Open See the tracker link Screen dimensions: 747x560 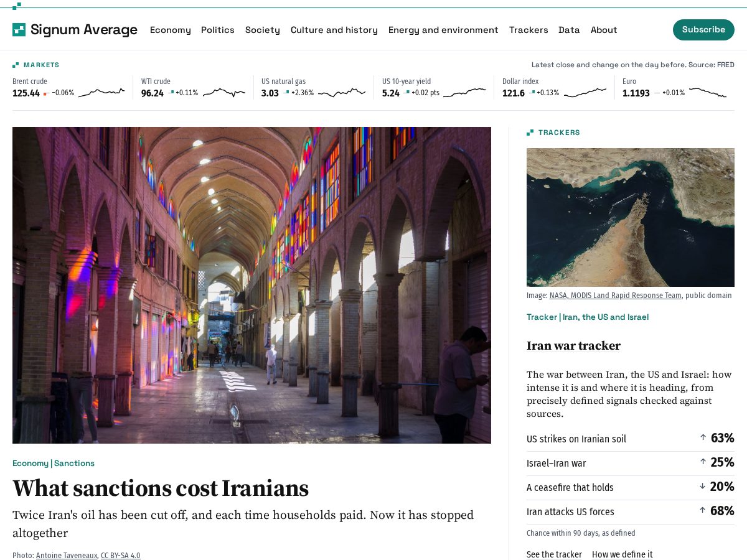pyautogui.click(x=554, y=554)
